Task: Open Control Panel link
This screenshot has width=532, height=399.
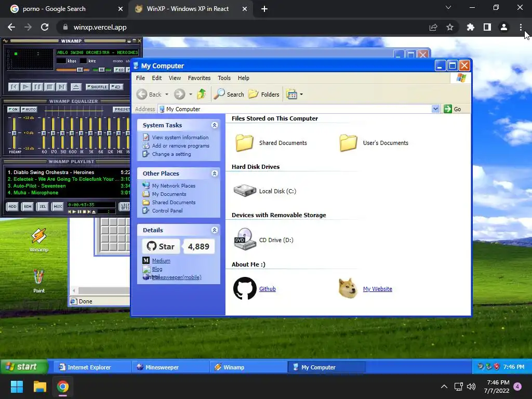Action: pyautogui.click(x=167, y=211)
